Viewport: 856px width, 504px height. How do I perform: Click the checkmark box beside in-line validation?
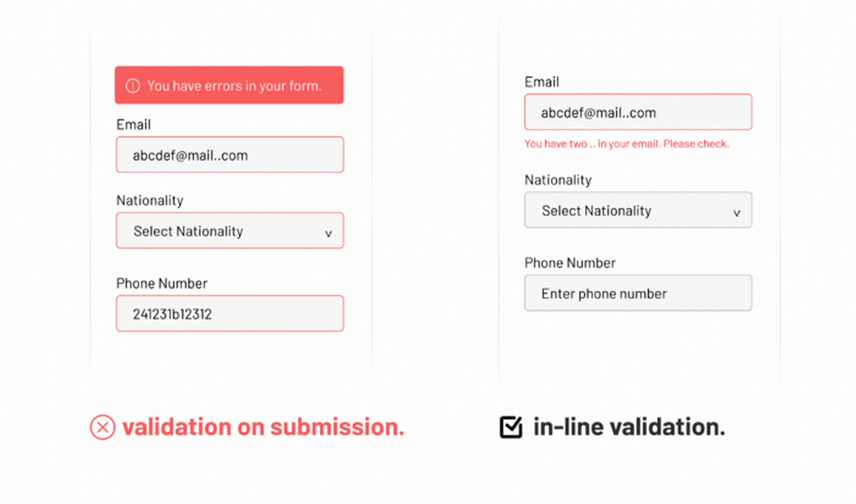tap(511, 427)
